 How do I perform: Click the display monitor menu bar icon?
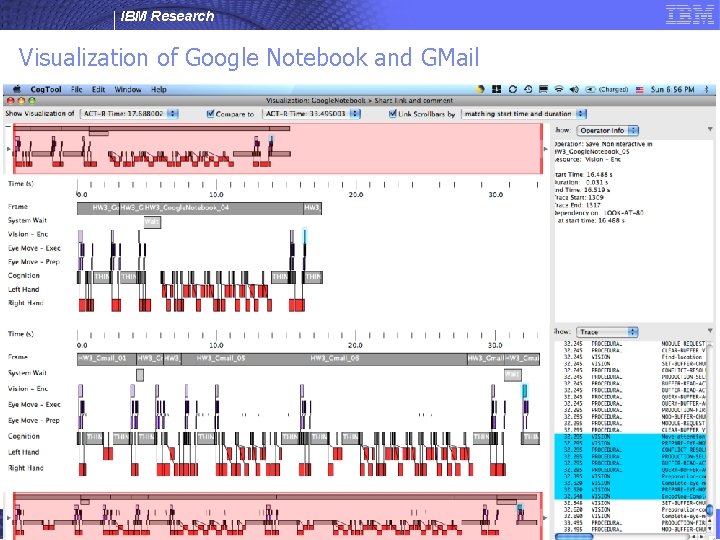[543, 90]
